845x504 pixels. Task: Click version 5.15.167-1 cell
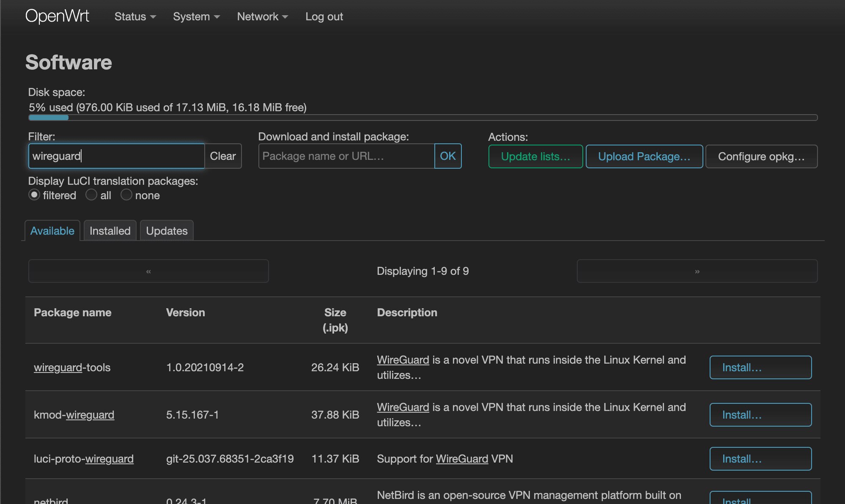(192, 415)
